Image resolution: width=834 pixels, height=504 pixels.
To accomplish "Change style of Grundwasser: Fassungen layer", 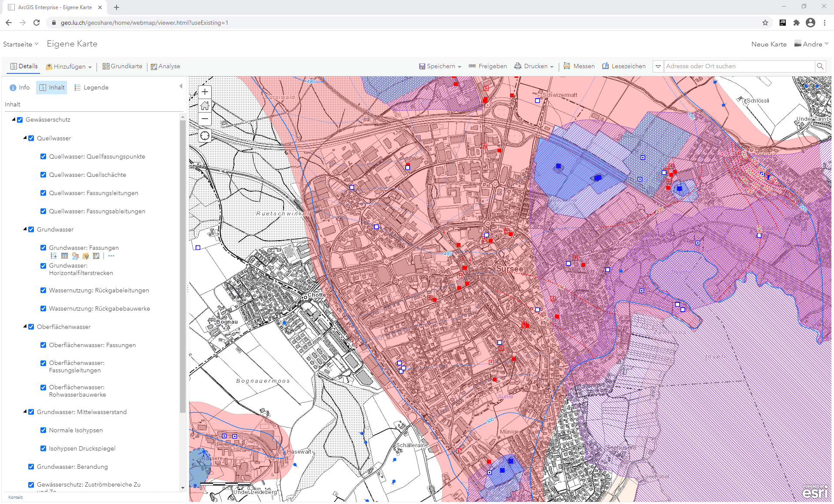I will click(75, 256).
